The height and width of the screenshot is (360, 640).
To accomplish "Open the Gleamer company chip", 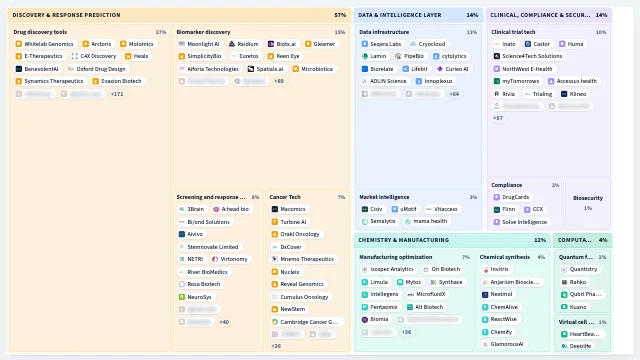I will tap(320, 44).
